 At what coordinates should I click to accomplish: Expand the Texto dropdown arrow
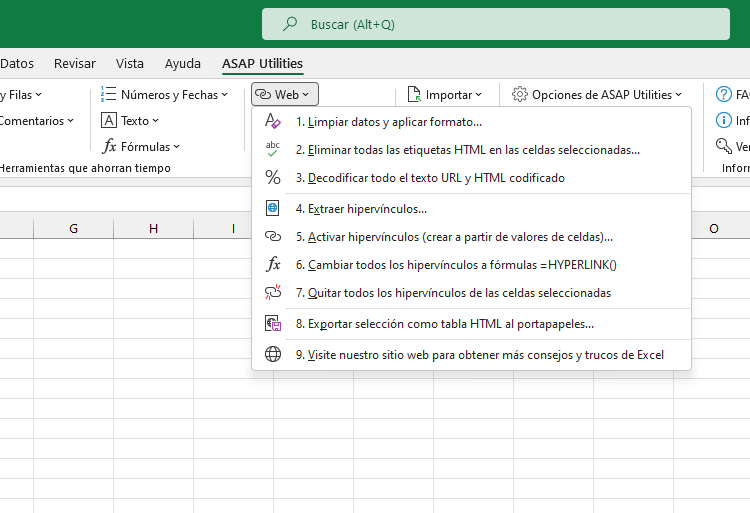[155, 120]
